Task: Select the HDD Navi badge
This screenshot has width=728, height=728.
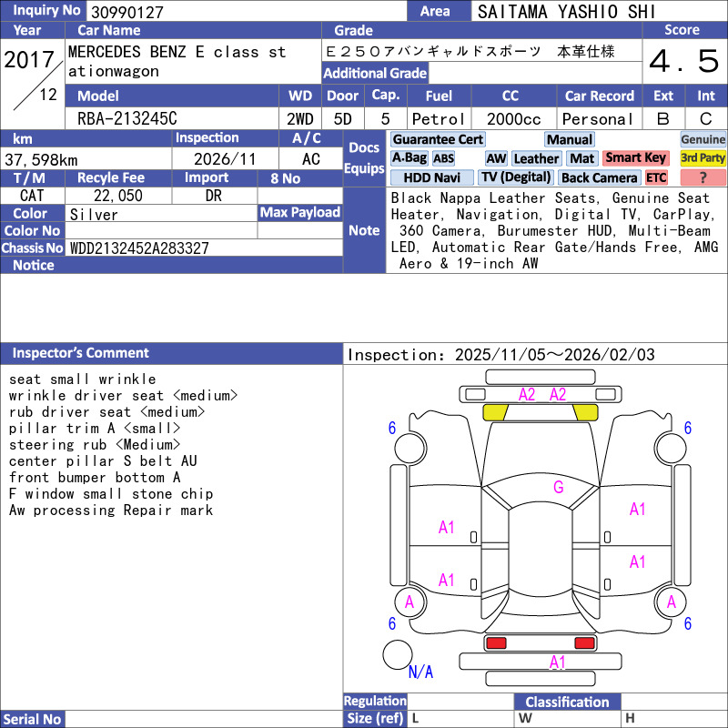Action: (x=431, y=178)
